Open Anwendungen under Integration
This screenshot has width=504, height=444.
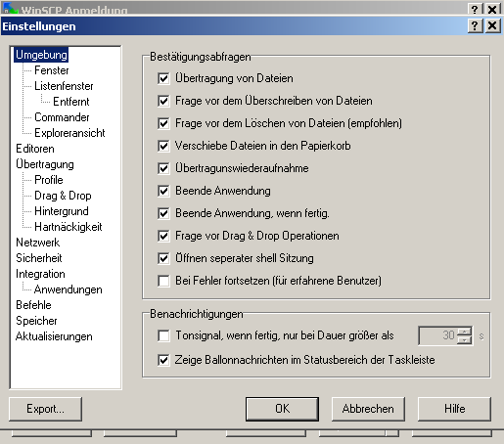point(68,289)
